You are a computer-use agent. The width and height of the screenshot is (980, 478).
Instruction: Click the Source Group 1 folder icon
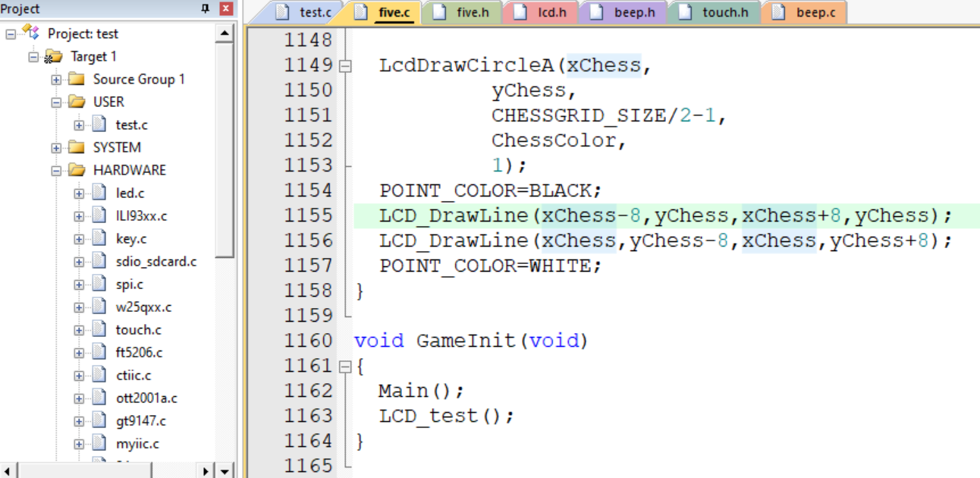click(x=76, y=79)
